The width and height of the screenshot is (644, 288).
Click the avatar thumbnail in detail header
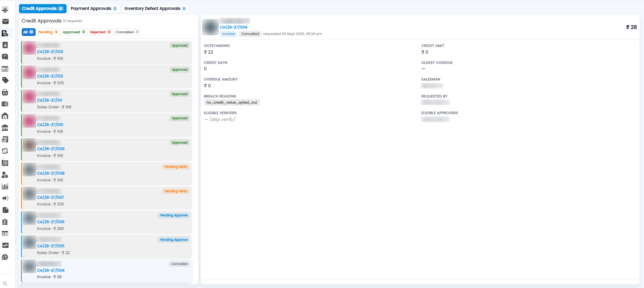(x=210, y=27)
